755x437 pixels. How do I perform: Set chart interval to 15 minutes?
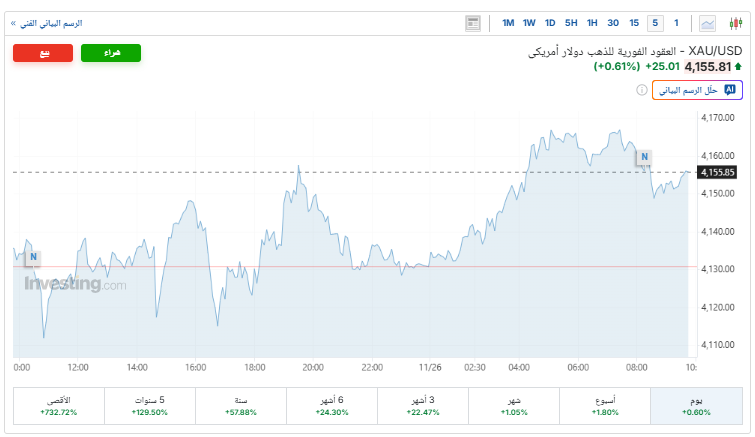(634, 23)
